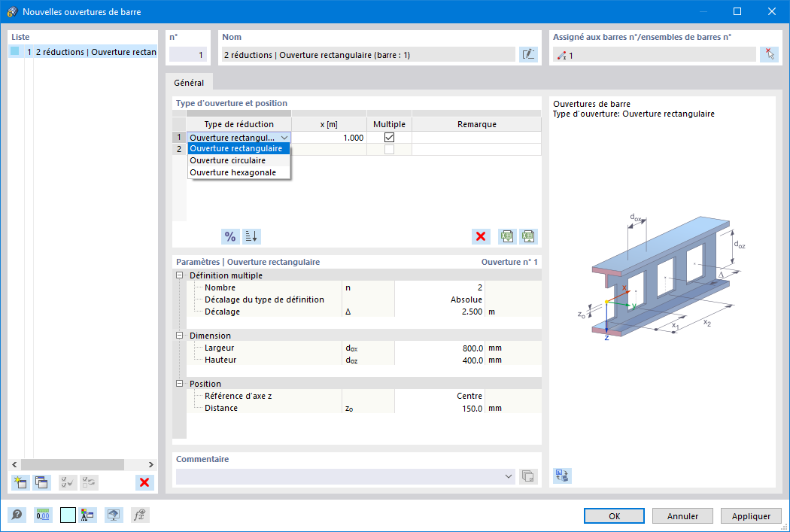Click the second Excel import icon
The image size is (790, 532).
pyautogui.click(x=528, y=236)
